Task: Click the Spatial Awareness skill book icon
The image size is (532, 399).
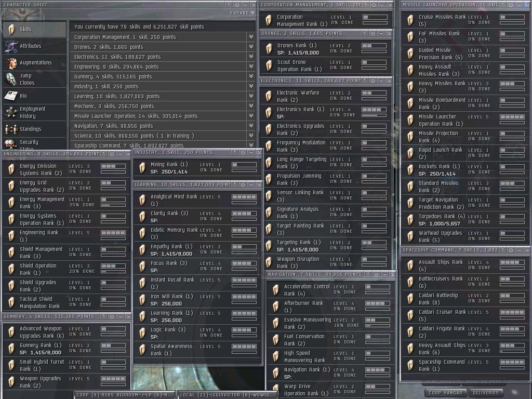Action: coord(142,350)
